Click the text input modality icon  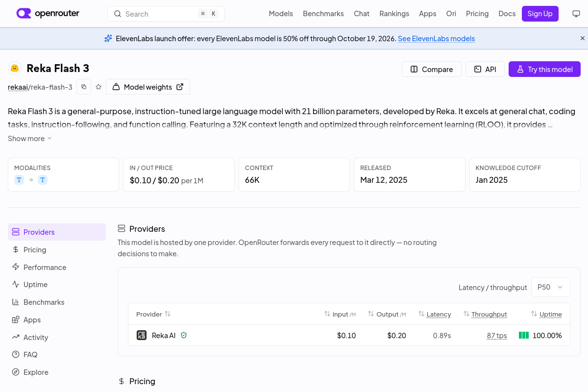19,180
